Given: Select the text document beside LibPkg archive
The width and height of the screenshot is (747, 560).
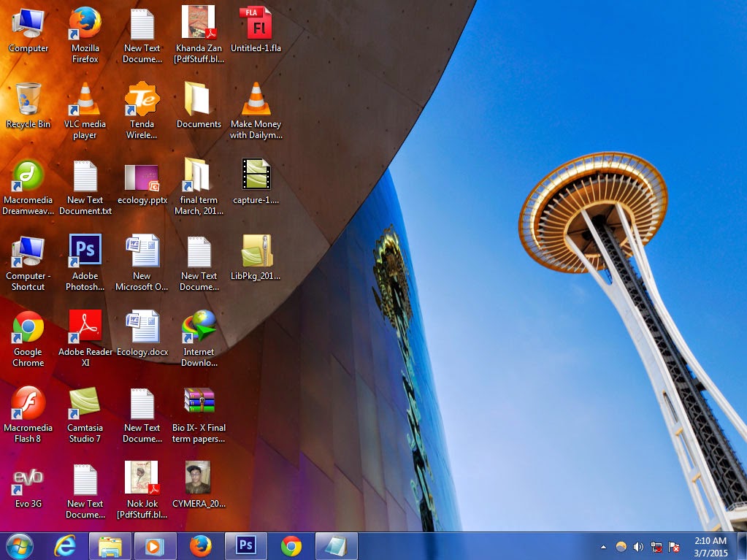Looking at the screenshot, I should 199,262.
